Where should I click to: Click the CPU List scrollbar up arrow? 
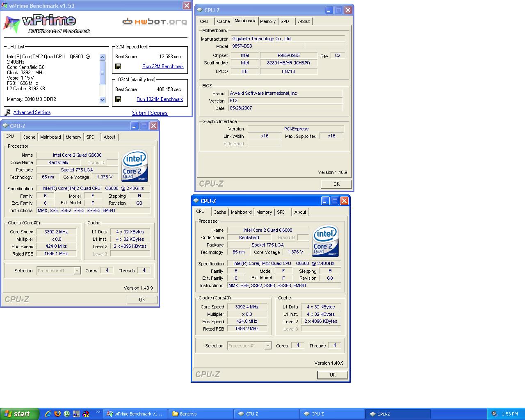point(103,57)
